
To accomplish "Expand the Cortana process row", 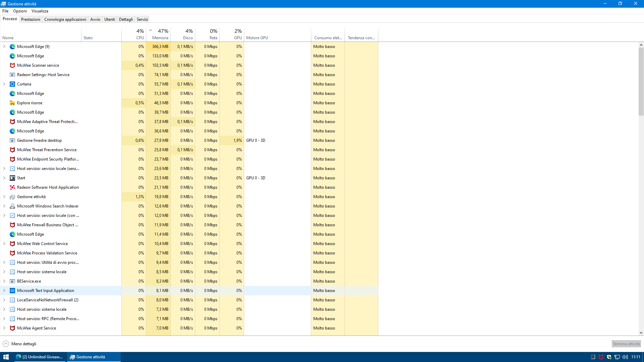I will coord(4,84).
